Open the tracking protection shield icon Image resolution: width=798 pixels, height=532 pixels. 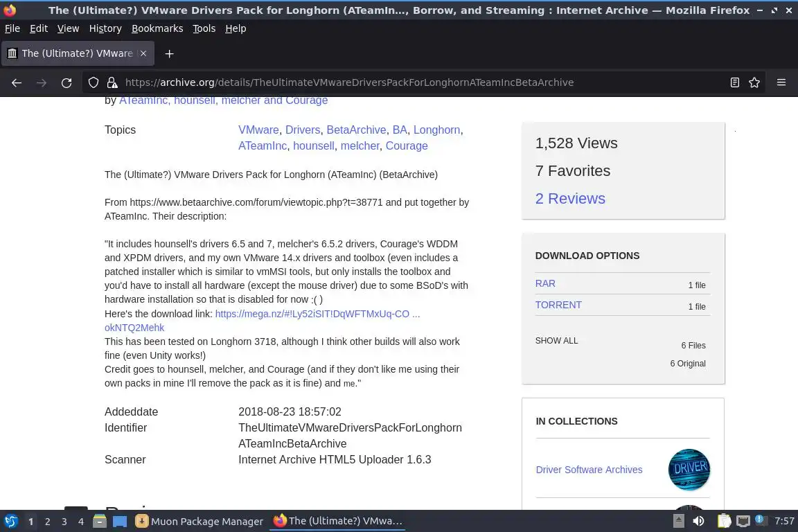click(x=93, y=82)
